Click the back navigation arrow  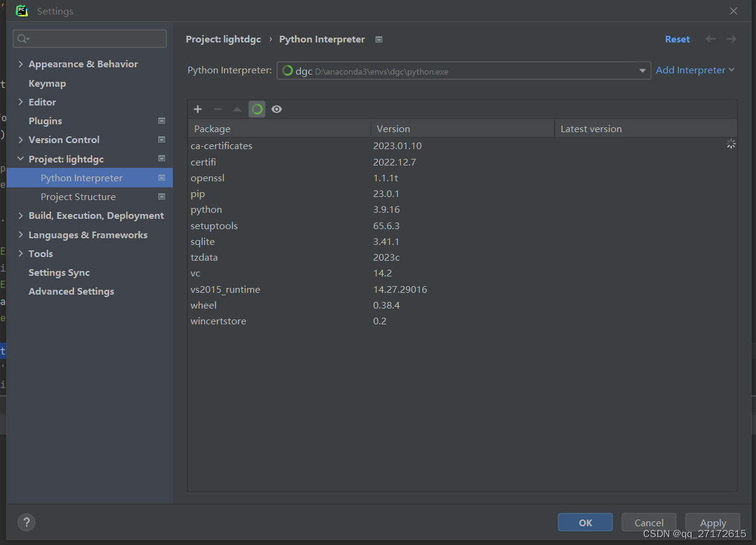pos(710,39)
